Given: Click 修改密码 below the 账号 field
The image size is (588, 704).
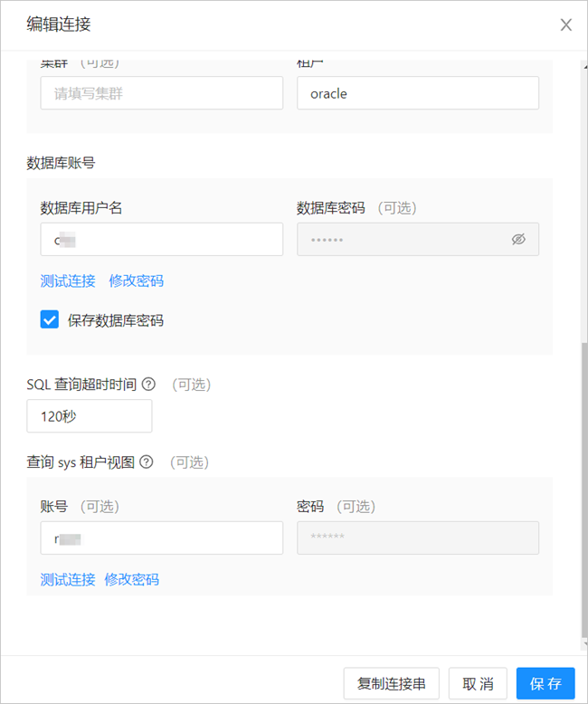Looking at the screenshot, I should 132,579.
